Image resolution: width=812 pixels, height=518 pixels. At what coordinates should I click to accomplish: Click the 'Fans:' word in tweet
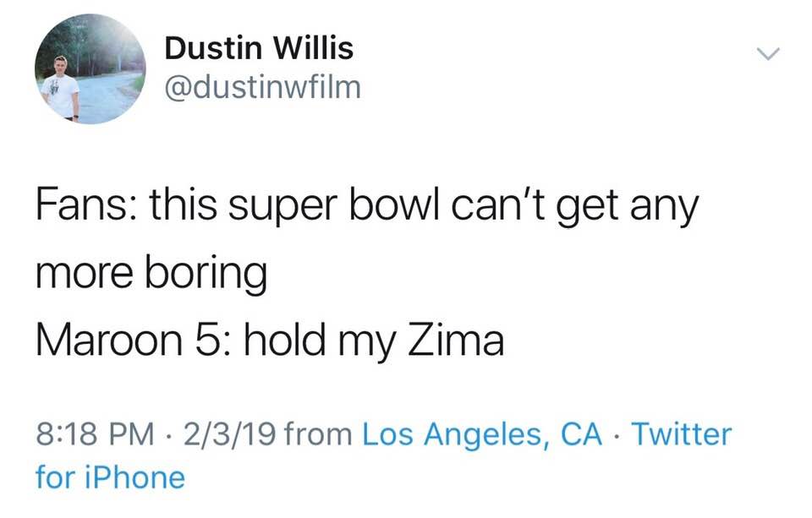pos(87,205)
